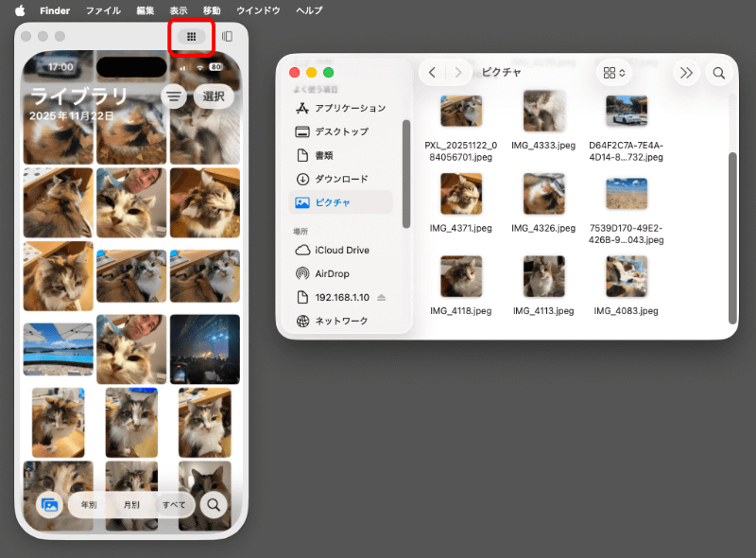Viewport: 756px width, 558px height.
Task: Show more Finder toolbar items chevron
Action: point(686,73)
